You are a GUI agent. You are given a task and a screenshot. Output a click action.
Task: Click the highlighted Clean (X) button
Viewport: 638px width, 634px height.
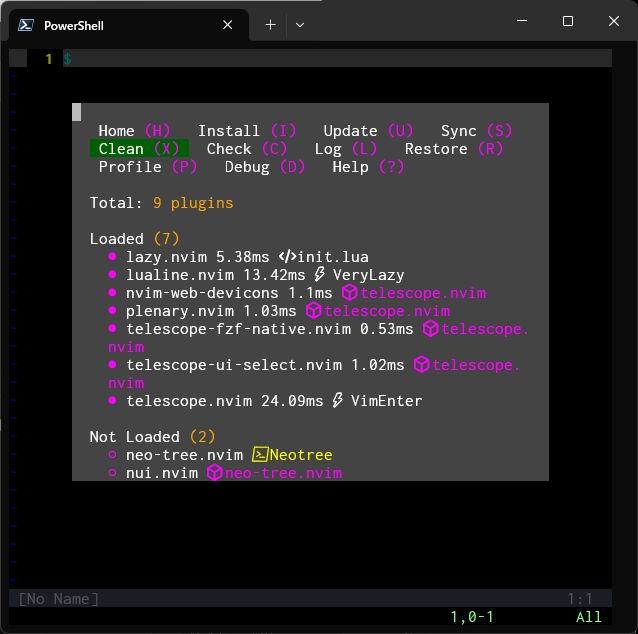[138, 149]
